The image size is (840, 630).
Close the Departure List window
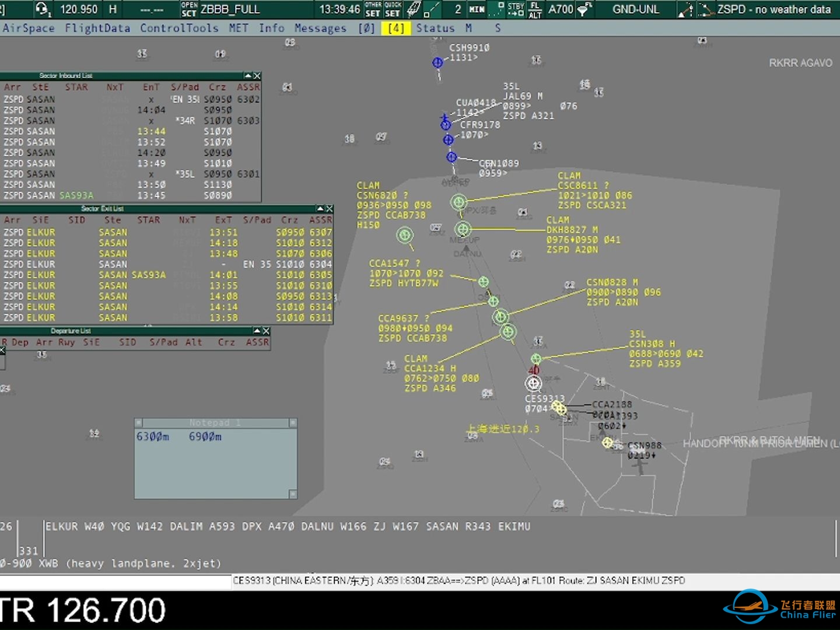click(x=266, y=331)
